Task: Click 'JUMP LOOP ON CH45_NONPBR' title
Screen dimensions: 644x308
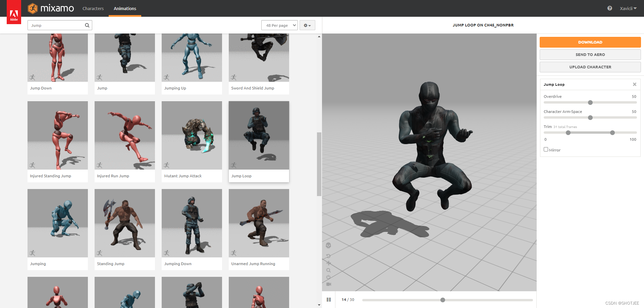Action: pyautogui.click(x=483, y=25)
